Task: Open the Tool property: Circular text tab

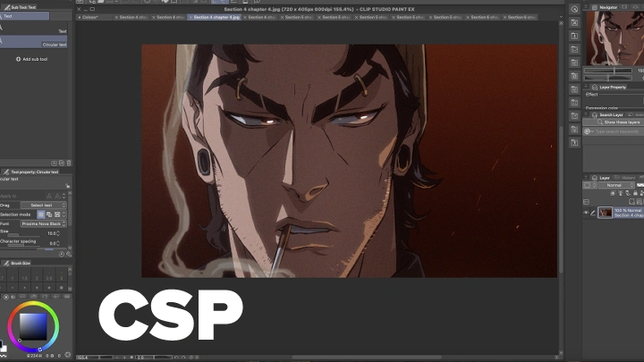Action: coord(31,172)
